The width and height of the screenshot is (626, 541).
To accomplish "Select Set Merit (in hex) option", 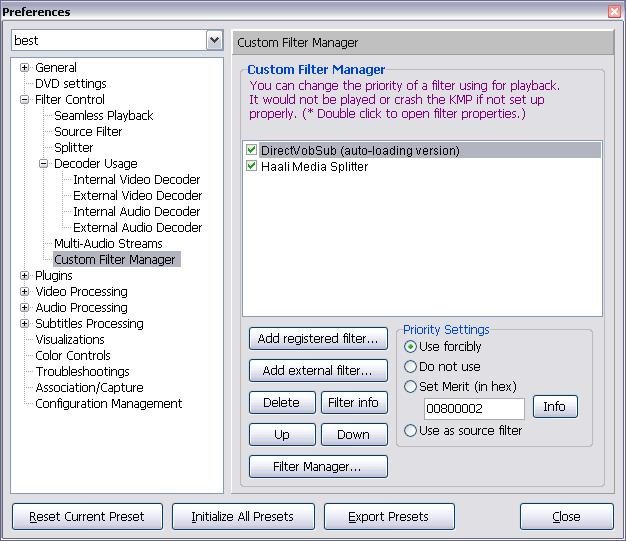I will click(410, 387).
